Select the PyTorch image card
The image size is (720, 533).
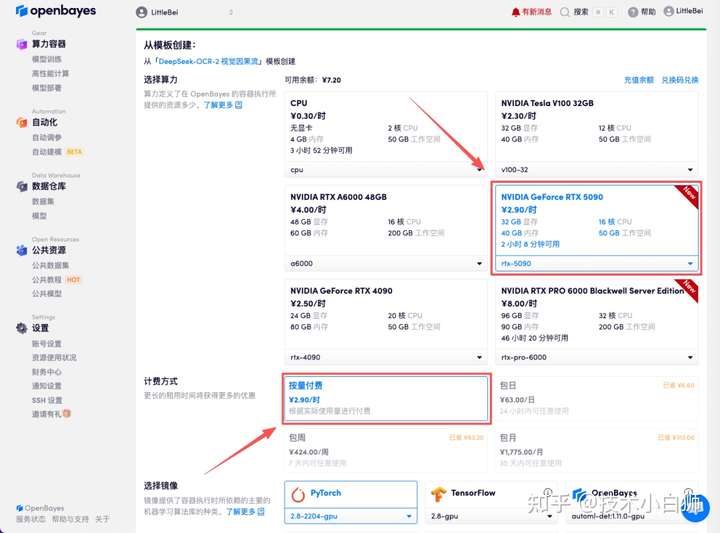click(351, 502)
